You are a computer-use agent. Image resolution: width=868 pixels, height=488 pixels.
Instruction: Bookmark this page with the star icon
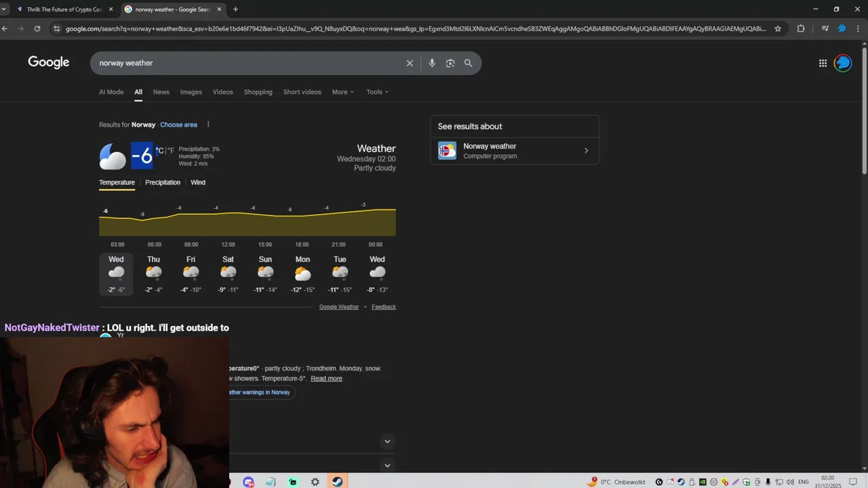click(x=778, y=28)
